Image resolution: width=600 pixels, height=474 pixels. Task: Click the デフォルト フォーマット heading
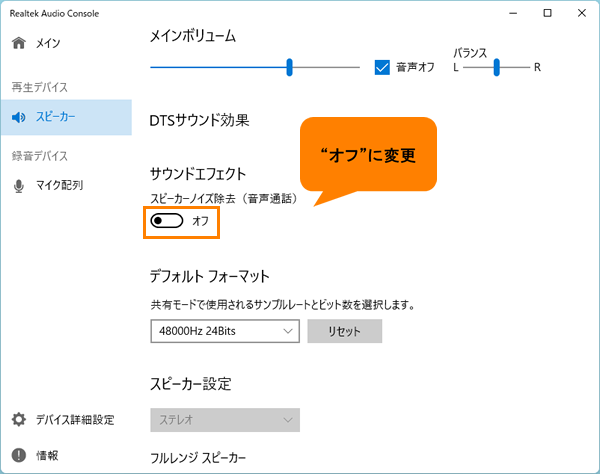point(210,276)
